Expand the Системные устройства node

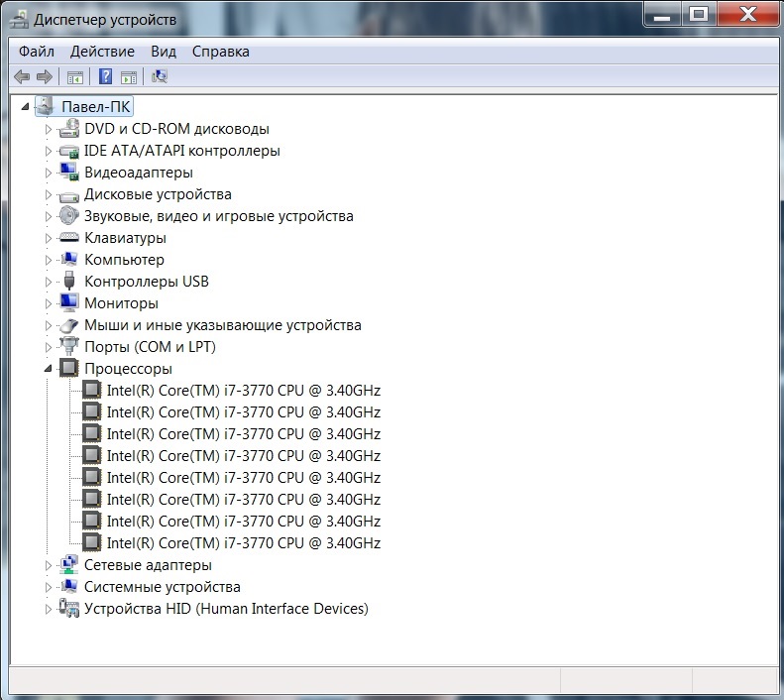[x=48, y=587]
